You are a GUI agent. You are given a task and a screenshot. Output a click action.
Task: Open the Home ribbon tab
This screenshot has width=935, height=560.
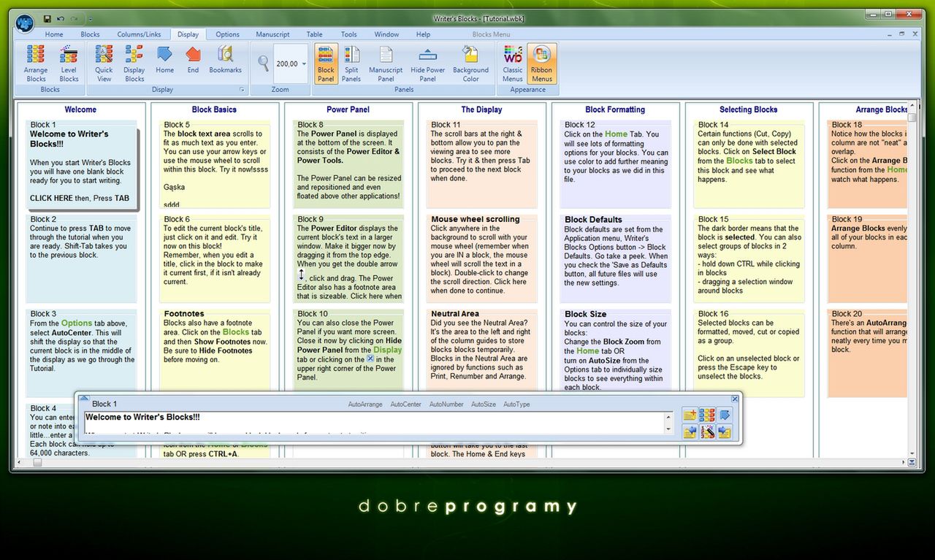coord(54,34)
